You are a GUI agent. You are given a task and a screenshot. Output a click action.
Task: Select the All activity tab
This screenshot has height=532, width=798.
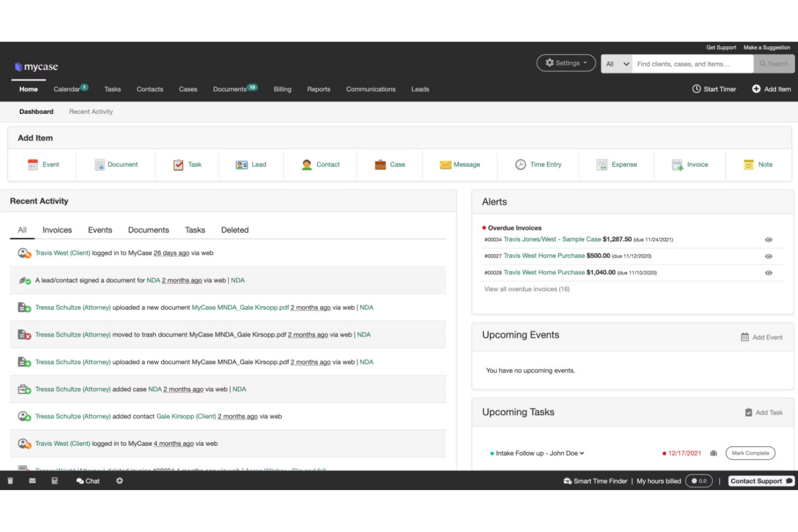click(x=22, y=230)
